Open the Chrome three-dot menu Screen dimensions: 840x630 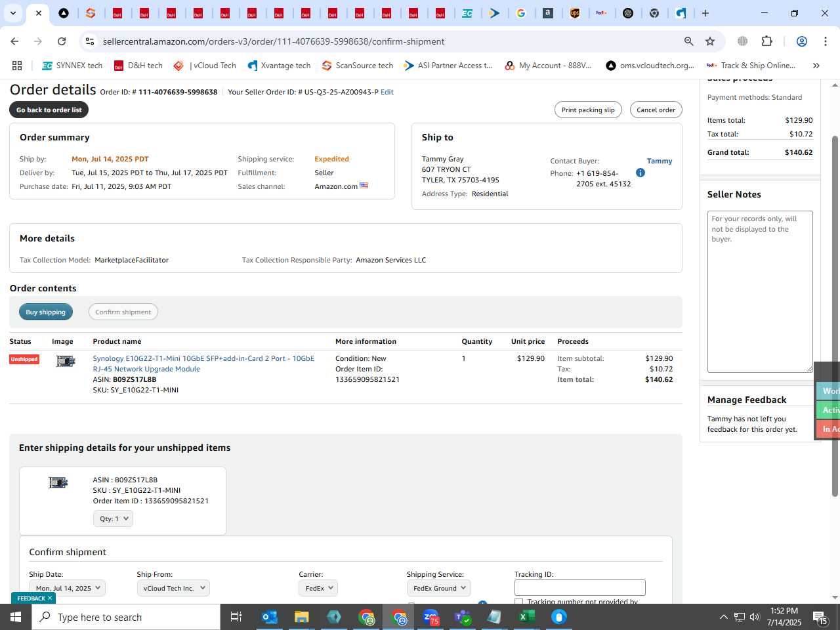(x=826, y=41)
